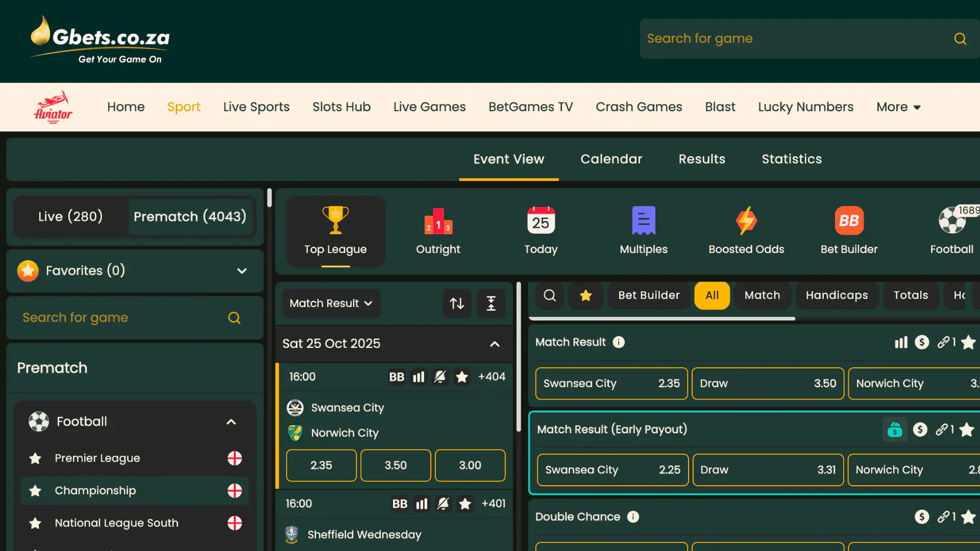Viewport: 980px width, 551px height.
Task: Open the Match Result market dropdown
Action: point(331,303)
